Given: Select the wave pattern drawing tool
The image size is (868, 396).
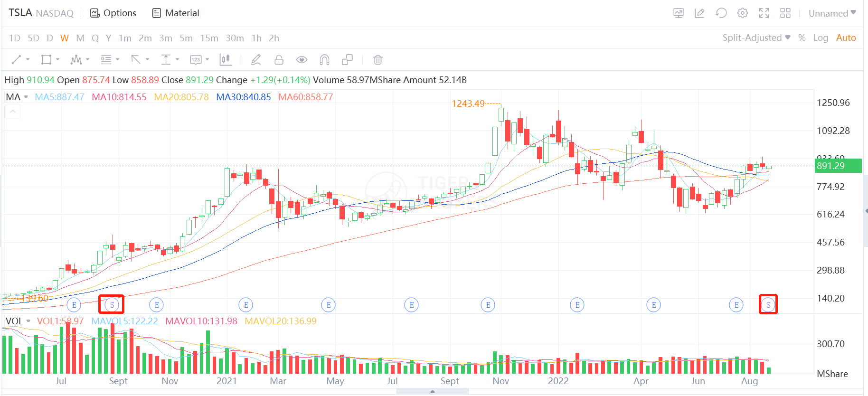Looking at the screenshot, I should [x=76, y=59].
